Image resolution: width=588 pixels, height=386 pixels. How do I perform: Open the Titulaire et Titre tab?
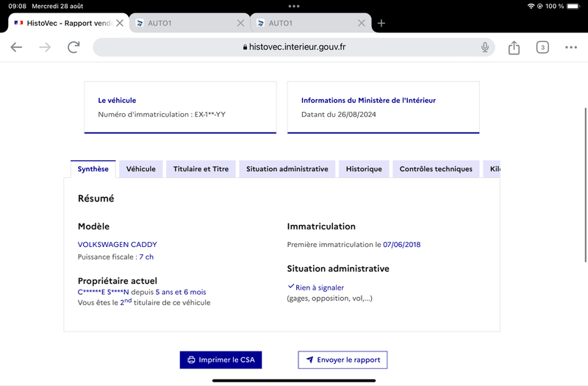[x=201, y=169]
